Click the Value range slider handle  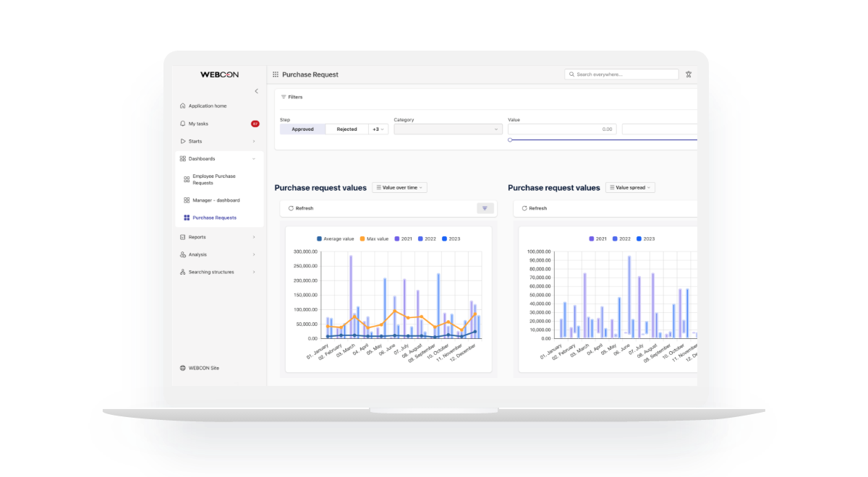pos(510,139)
